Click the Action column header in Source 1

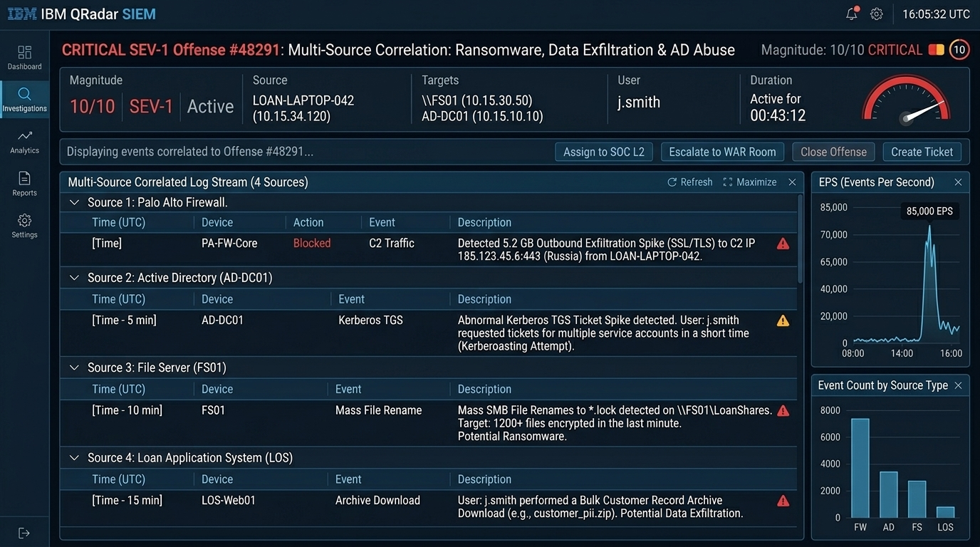308,222
